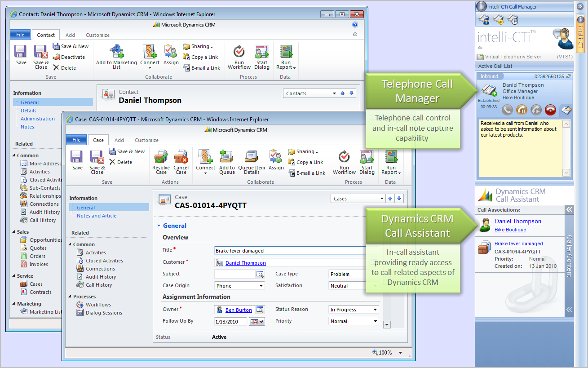Viewport: 588px width, 368px height.
Task: Switch to the Customize tab in Case window
Action: click(x=146, y=140)
